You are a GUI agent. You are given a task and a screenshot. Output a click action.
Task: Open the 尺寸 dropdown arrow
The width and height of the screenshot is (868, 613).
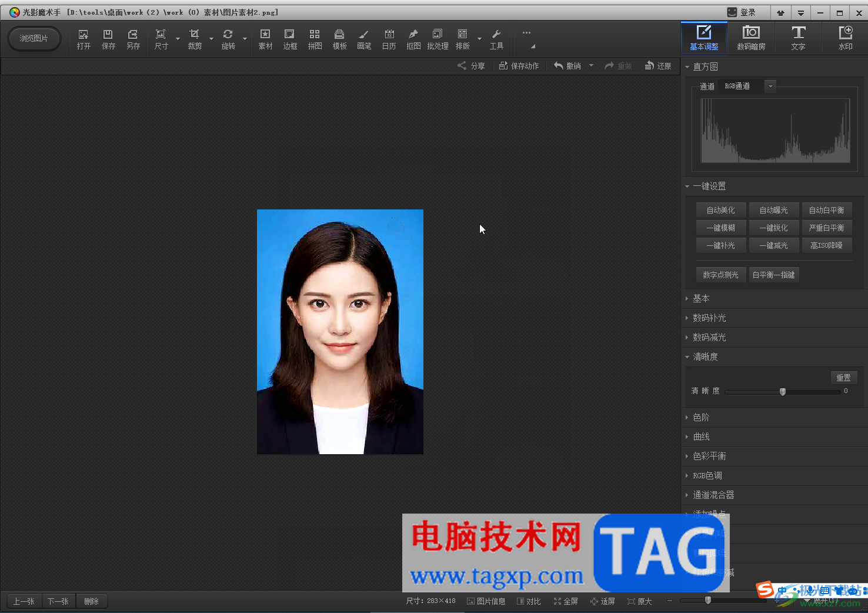[178, 39]
